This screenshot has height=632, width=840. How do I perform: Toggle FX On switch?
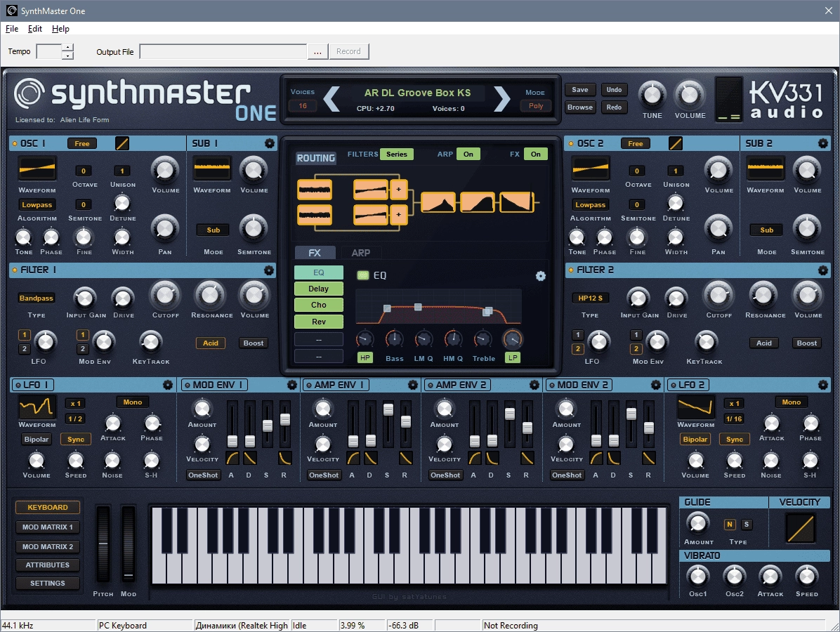(x=536, y=154)
